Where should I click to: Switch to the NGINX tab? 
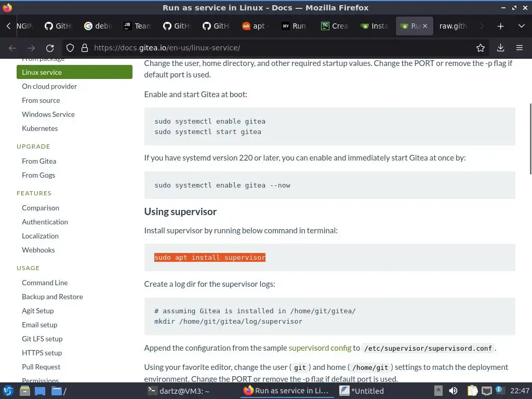point(25,26)
